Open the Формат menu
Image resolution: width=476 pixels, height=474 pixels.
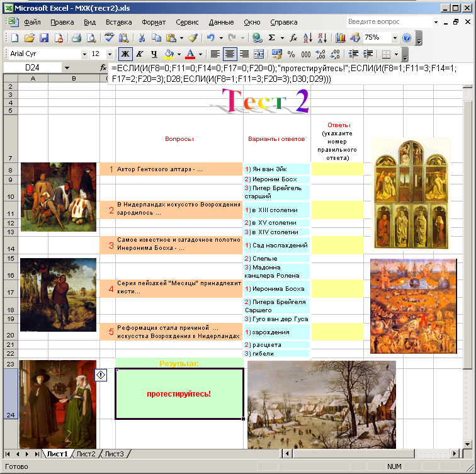154,22
